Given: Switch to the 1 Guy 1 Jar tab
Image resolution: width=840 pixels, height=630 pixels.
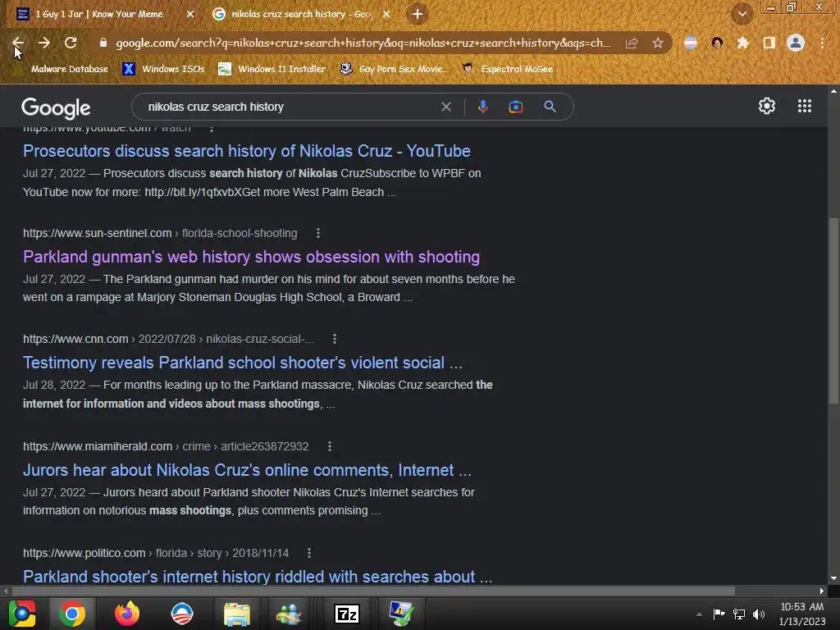Looking at the screenshot, I should tap(99, 15).
